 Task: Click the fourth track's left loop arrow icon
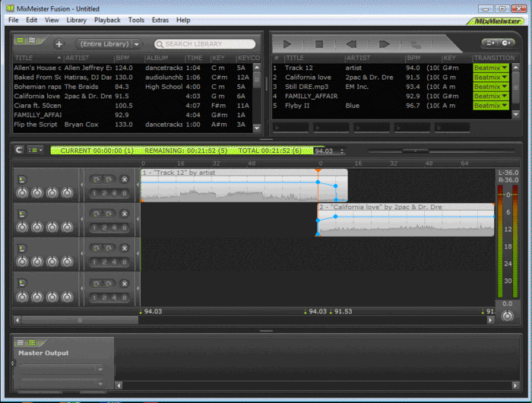[97, 283]
